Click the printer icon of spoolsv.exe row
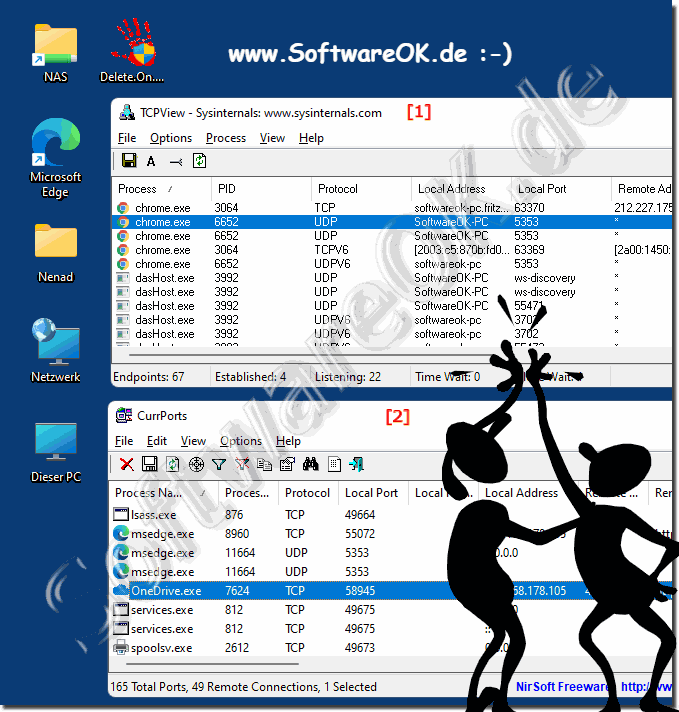679x712 pixels. pyautogui.click(x=121, y=647)
